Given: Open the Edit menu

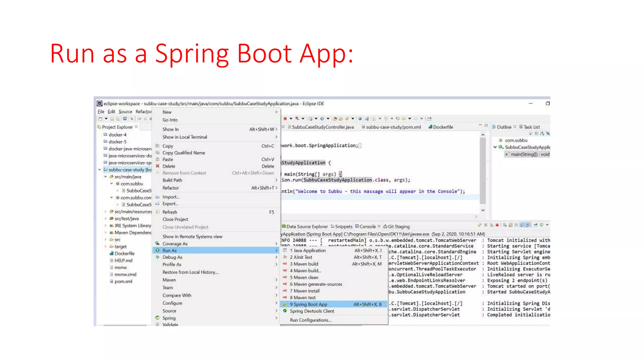Looking at the screenshot, I should pyautogui.click(x=111, y=112).
